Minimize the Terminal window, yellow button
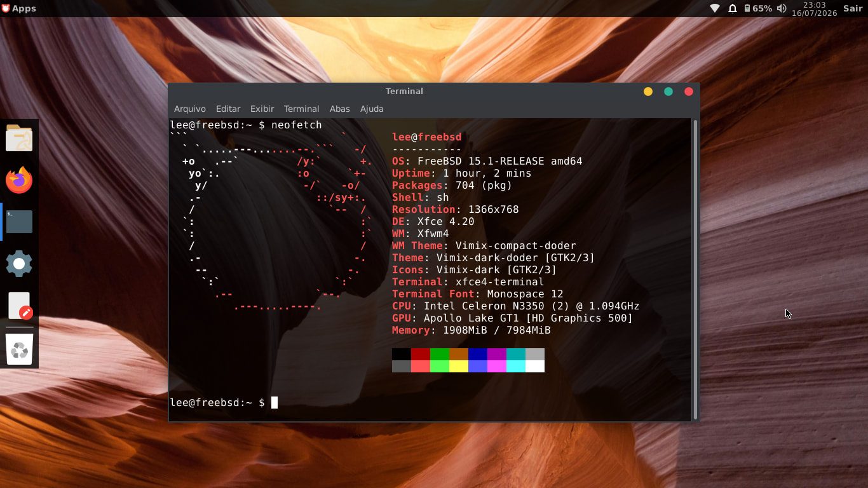This screenshot has width=868, height=488. pyautogui.click(x=648, y=91)
